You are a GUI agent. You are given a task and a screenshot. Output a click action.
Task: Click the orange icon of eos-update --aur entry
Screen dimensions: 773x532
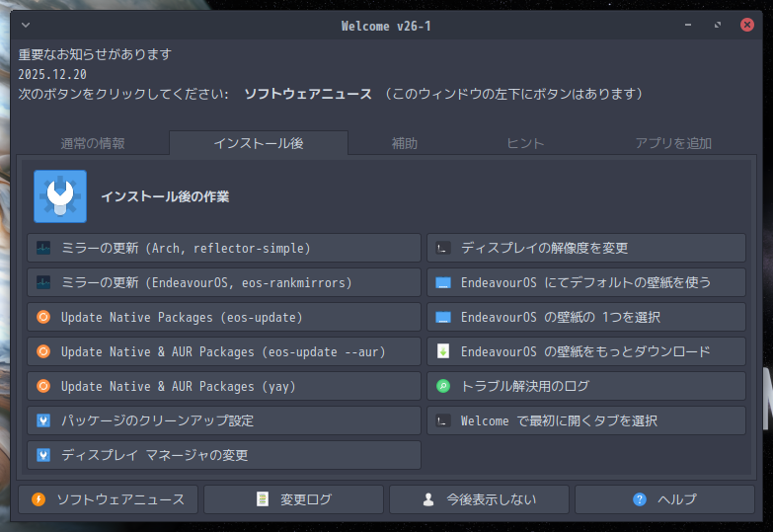tap(43, 351)
